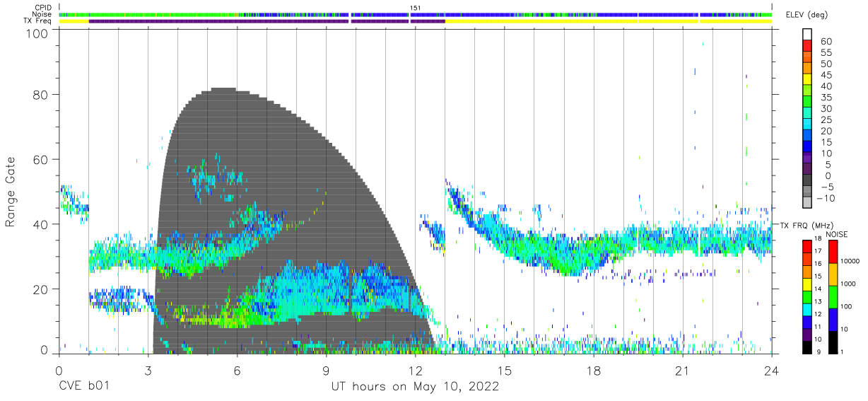The image size is (868, 401).
Task: Click the y-axis tick label '100'
Action: click(39, 33)
